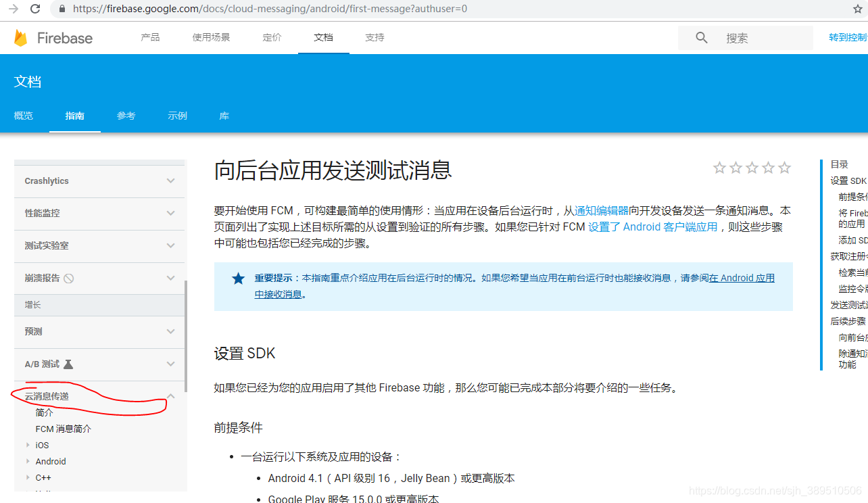Reload the page with refresh icon
The width and height of the screenshot is (868, 503).
coord(35,9)
